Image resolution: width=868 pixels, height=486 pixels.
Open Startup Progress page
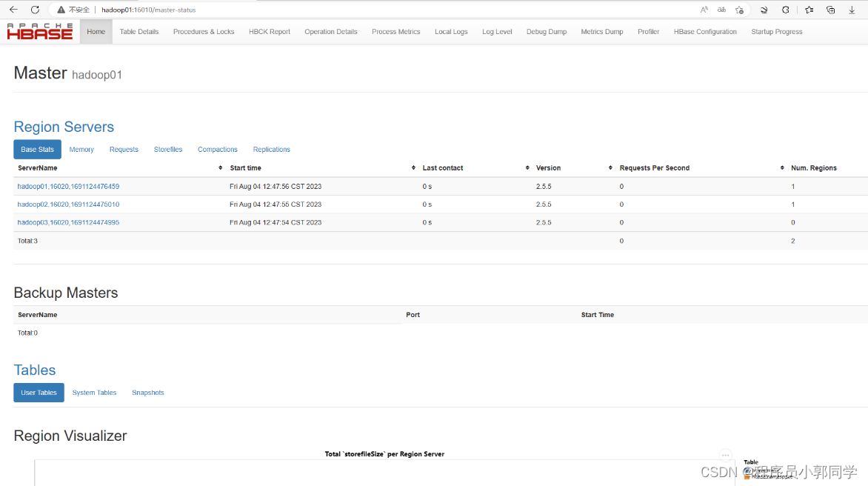[777, 32]
